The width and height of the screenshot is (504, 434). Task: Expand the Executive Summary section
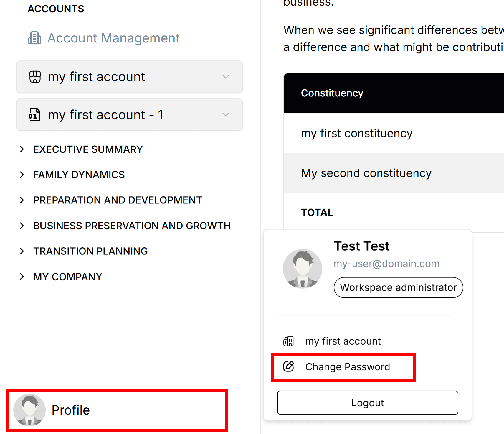[22, 149]
